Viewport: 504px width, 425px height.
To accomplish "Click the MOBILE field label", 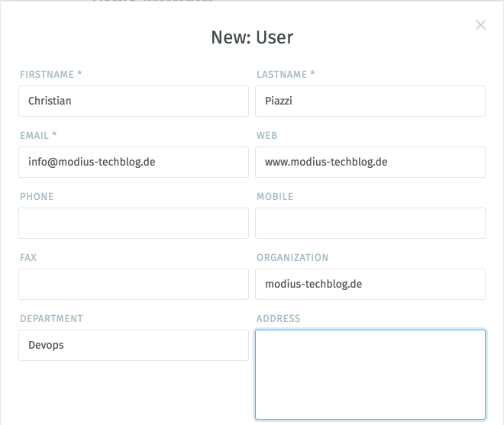I will (275, 197).
